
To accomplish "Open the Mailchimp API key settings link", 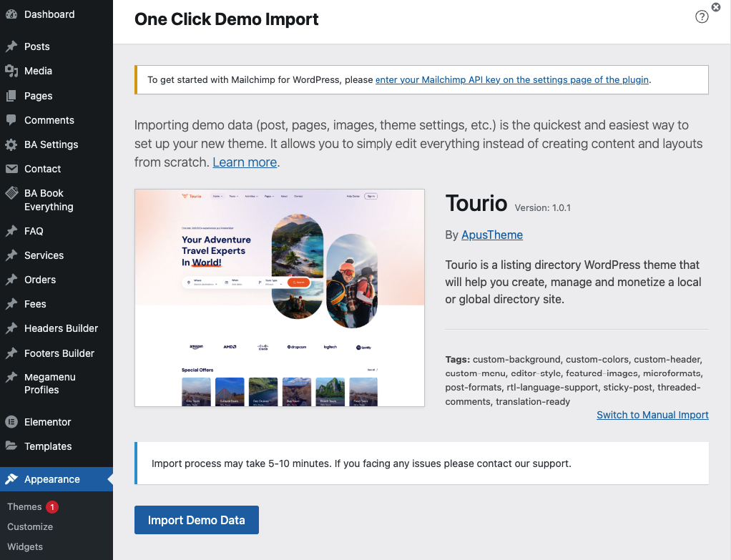I will pos(512,80).
